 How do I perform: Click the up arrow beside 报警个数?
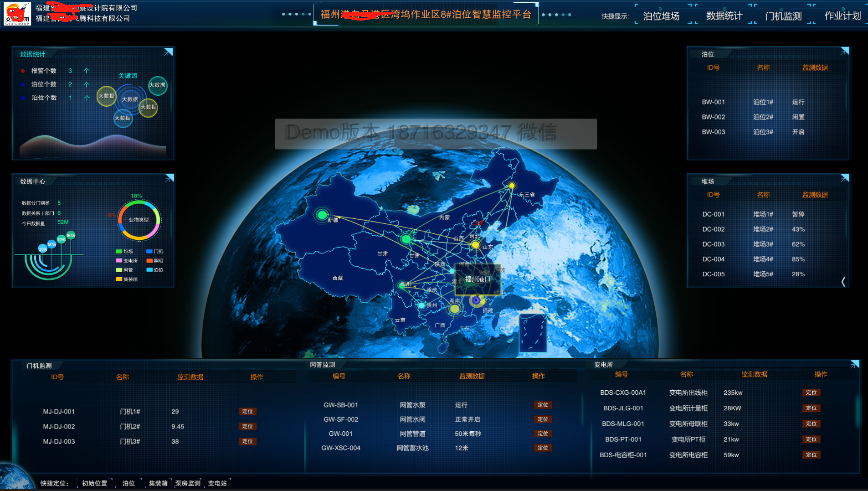click(x=87, y=71)
